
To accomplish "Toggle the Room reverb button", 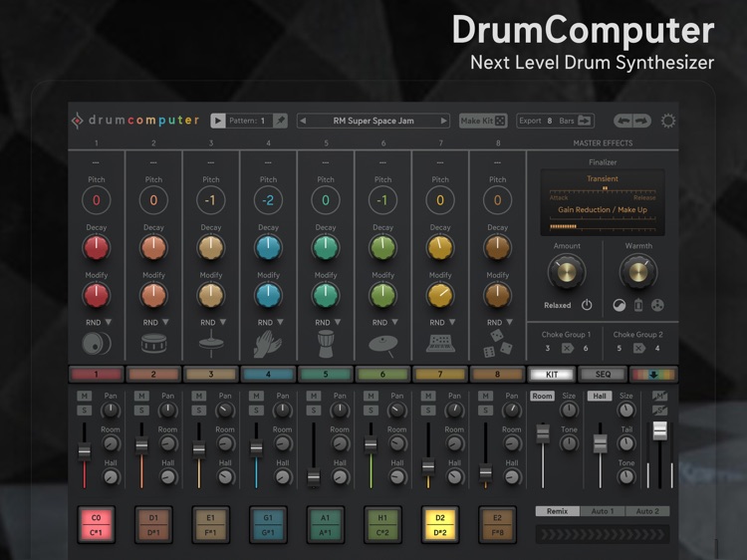I will coord(542,396).
